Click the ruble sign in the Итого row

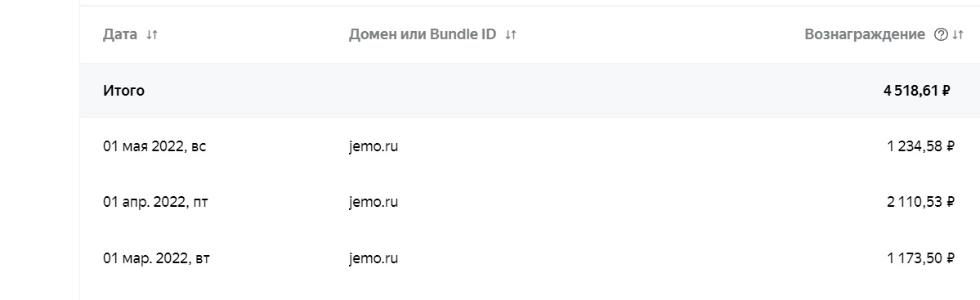[x=946, y=91]
